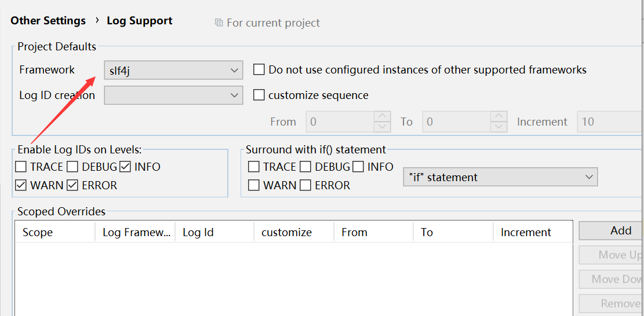Go to Other Settings breadcrumb

pyautogui.click(x=48, y=21)
